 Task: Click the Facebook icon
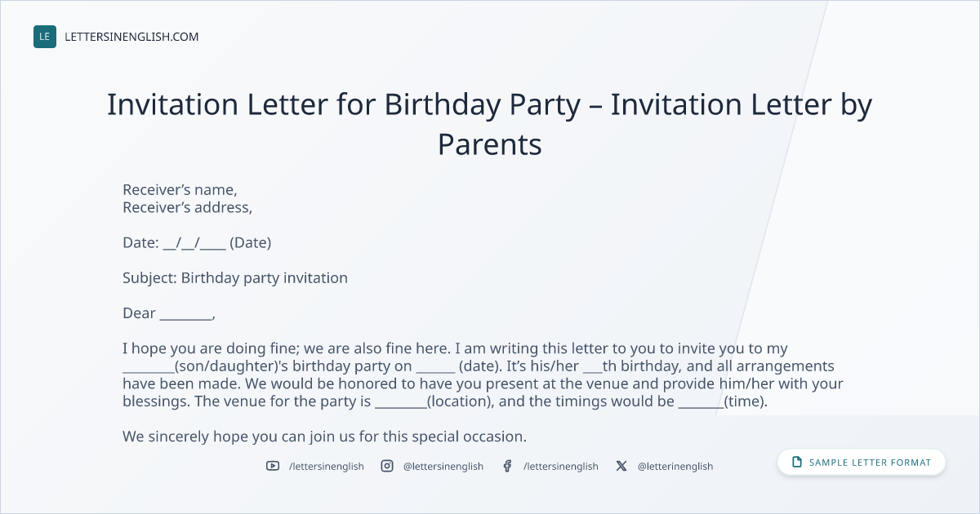(x=507, y=466)
